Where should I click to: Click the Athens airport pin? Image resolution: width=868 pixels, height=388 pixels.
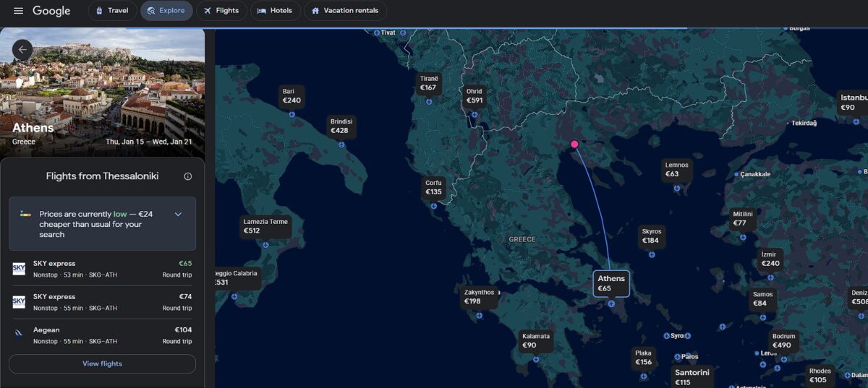[611, 304]
